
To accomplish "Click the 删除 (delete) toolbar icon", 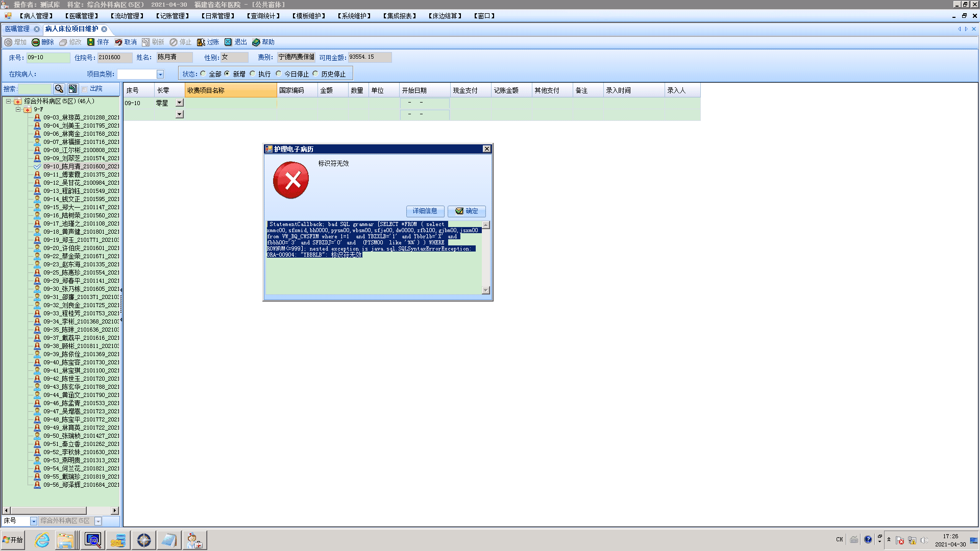I will pos(36,42).
